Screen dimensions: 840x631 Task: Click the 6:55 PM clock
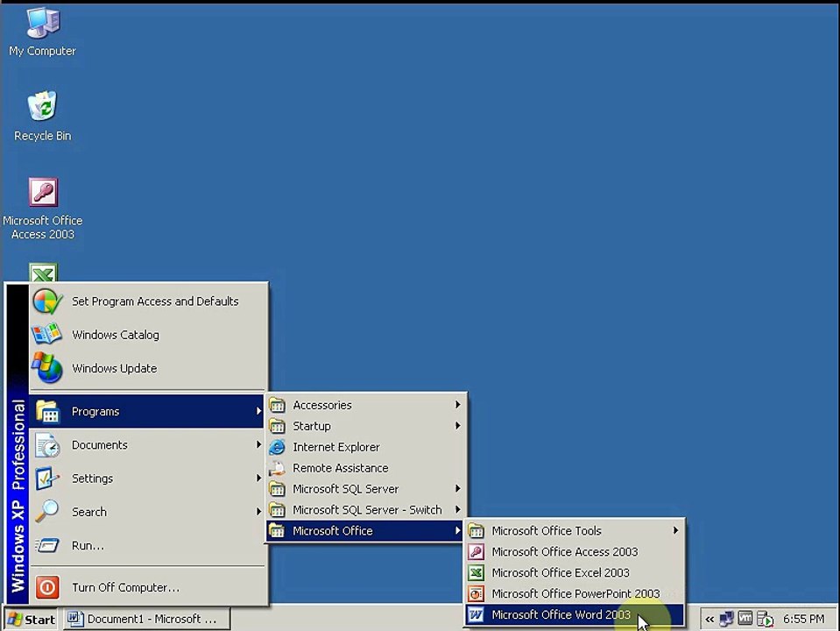pyautogui.click(x=803, y=620)
